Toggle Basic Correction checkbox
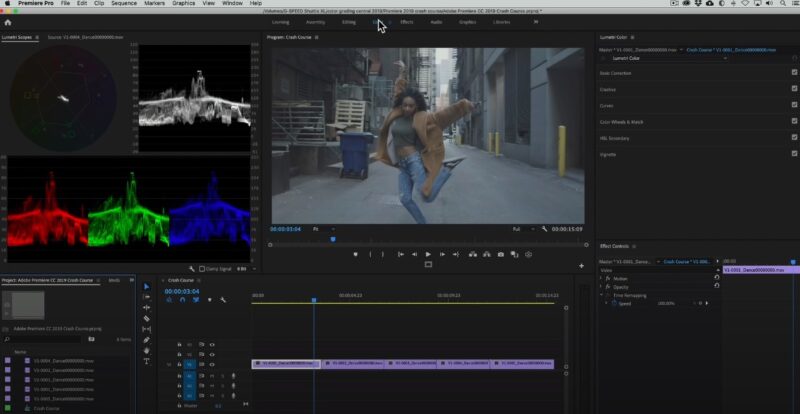The image size is (800, 414). (794, 72)
